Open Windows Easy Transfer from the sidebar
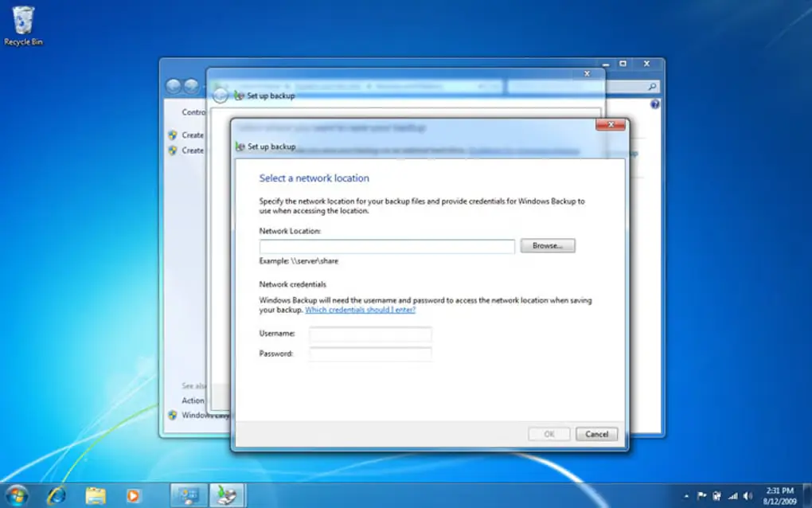 (197, 415)
